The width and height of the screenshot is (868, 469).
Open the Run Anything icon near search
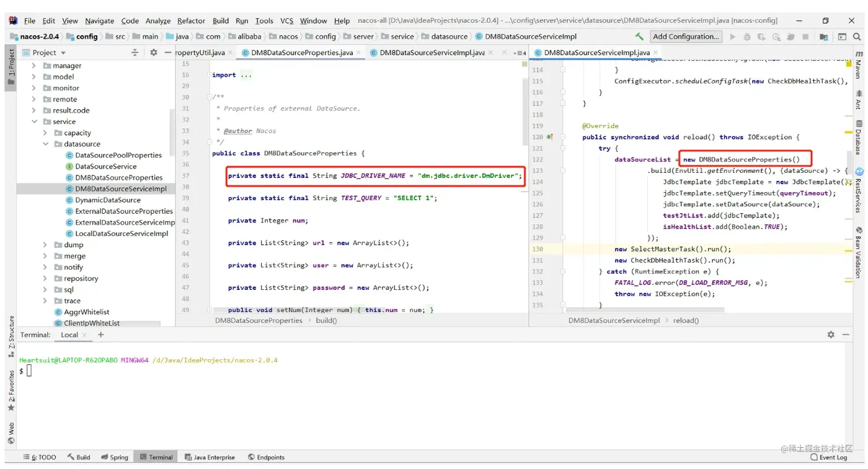(x=842, y=37)
